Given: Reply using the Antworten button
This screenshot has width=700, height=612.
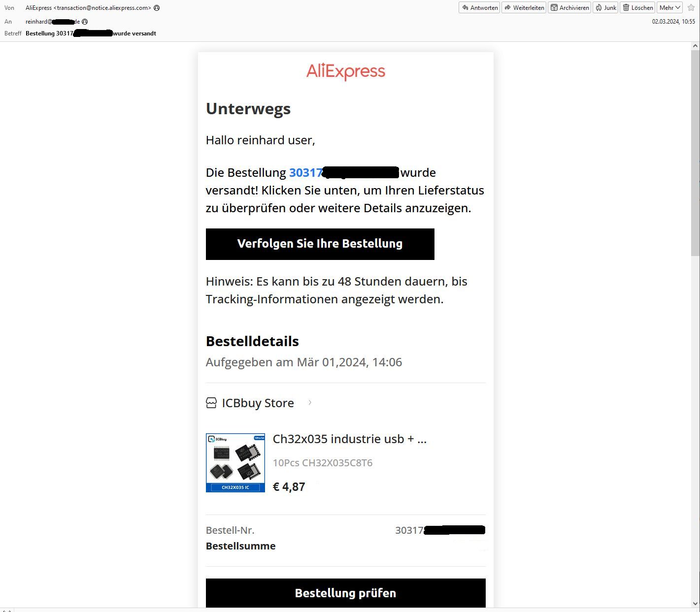Looking at the screenshot, I should pos(479,8).
